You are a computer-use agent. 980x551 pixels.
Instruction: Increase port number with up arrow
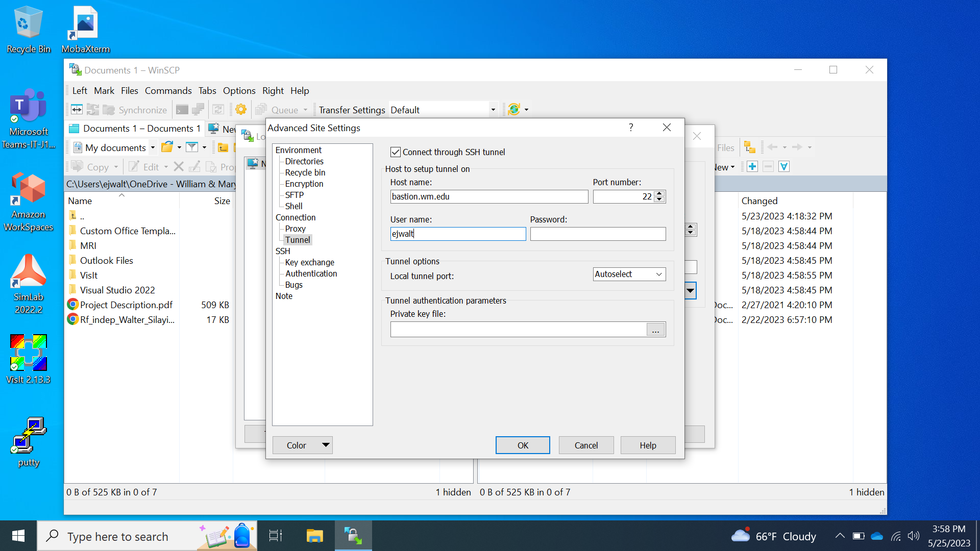(659, 193)
